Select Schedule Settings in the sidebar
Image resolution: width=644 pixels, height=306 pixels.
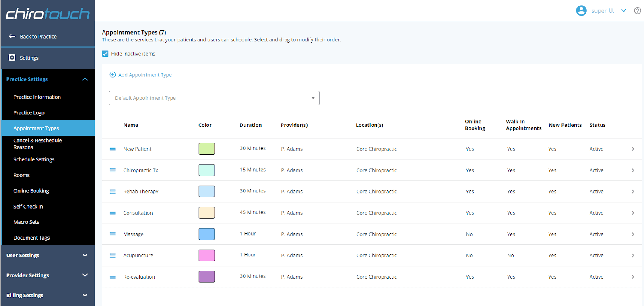pyautogui.click(x=34, y=159)
